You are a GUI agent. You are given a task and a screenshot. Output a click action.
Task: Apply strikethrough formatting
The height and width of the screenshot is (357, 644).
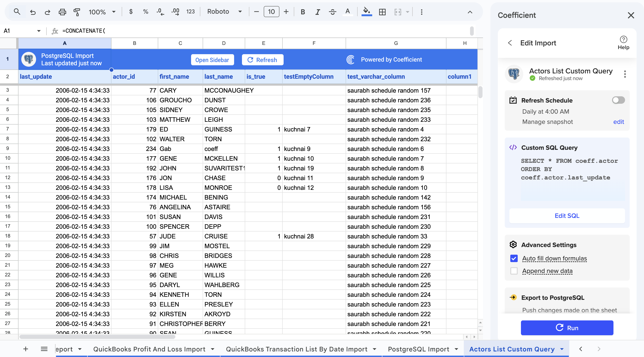tap(332, 12)
